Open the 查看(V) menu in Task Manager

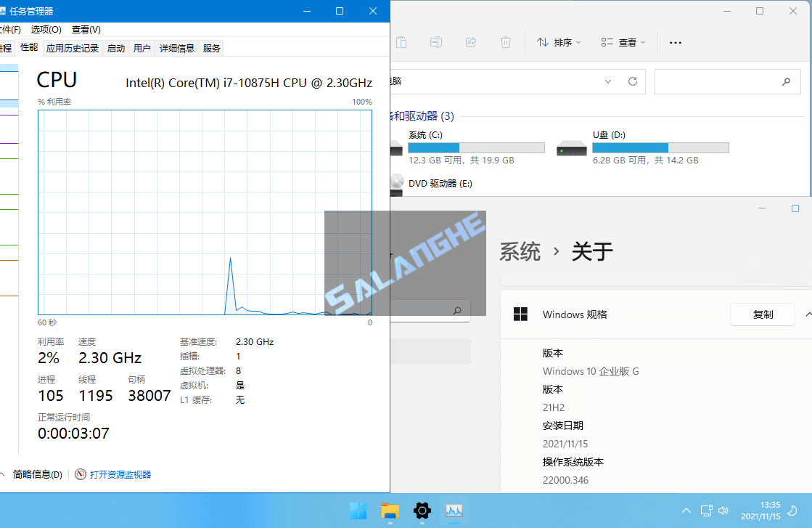tap(86, 30)
